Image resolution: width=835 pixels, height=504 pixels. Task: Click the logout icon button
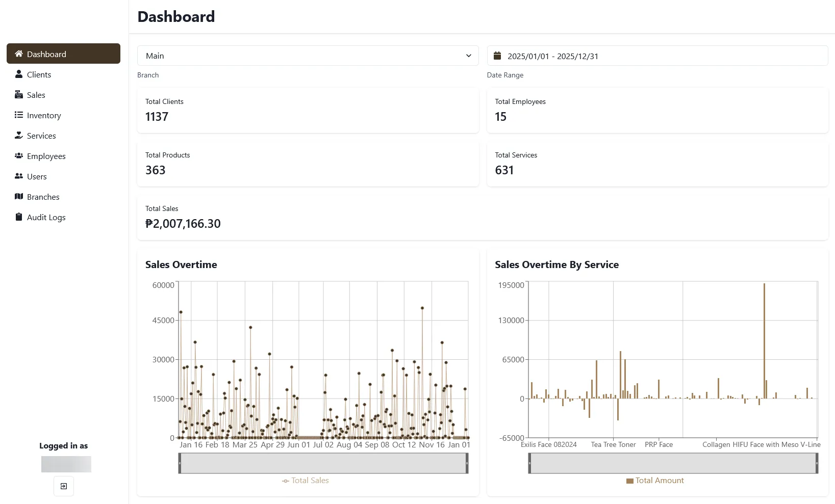[x=64, y=486]
